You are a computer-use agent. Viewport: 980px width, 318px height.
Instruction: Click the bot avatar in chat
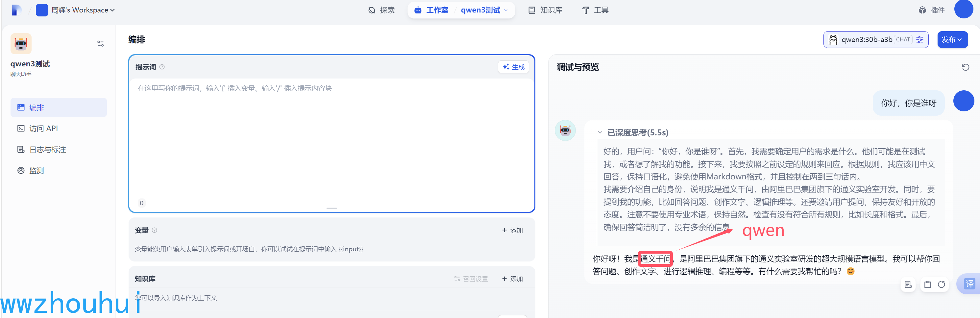click(x=565, y=130)
